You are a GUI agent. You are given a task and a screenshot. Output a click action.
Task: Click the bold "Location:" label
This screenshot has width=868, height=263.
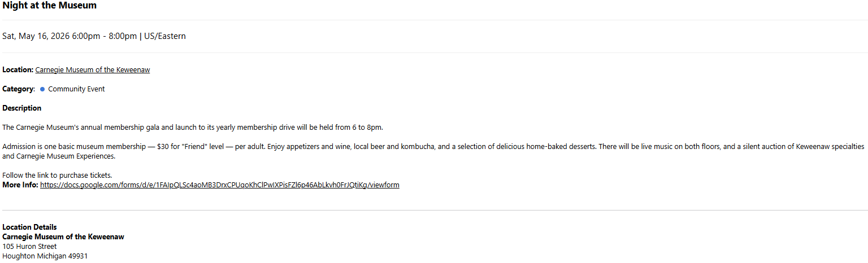tap(18, 70)
